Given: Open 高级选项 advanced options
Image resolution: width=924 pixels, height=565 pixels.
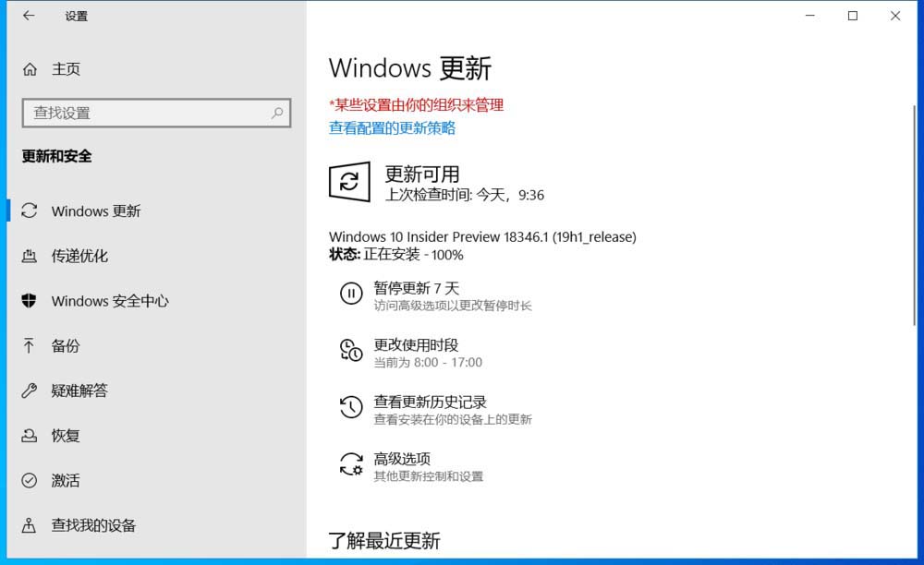Looking at the screenshot, I should tap(402, 459).
